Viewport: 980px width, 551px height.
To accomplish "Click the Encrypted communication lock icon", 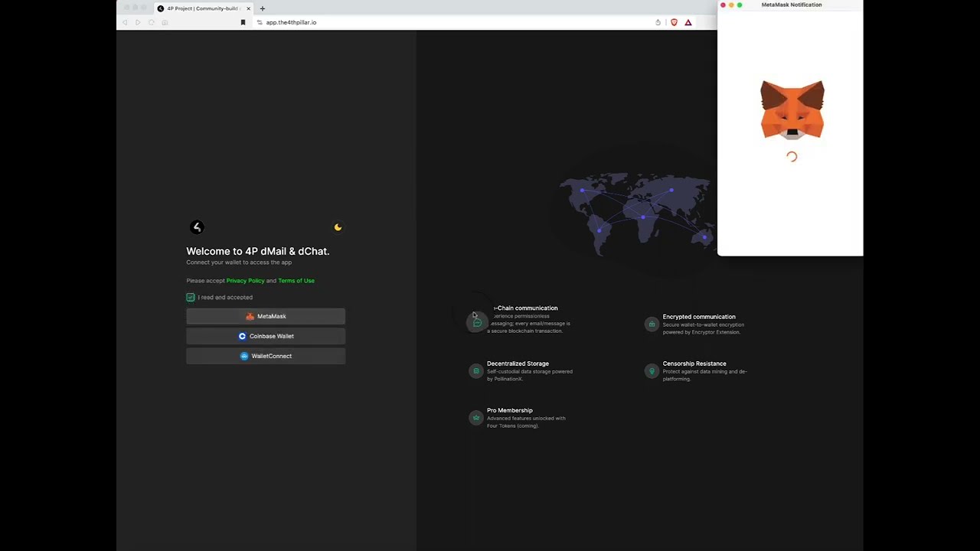I will click(x=652, y=324).
